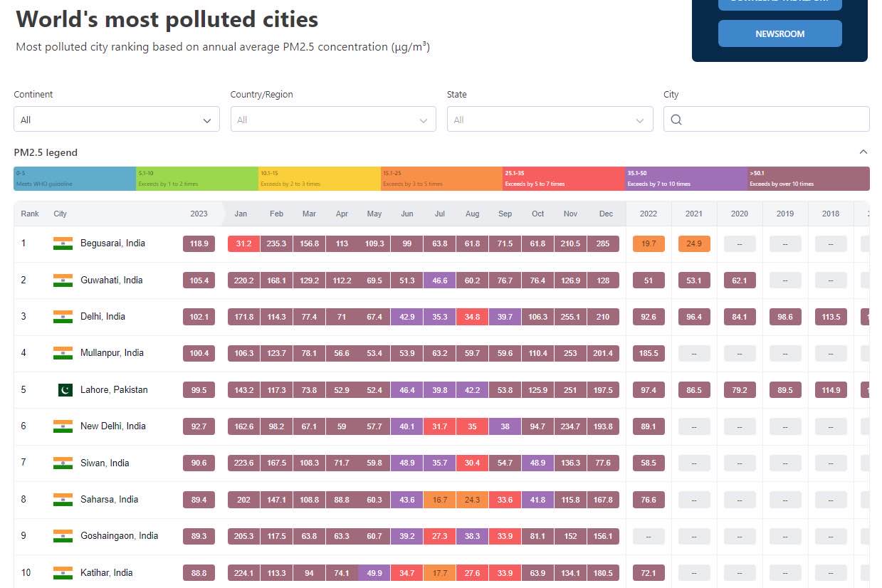Click the India flag next to New Delhi

click(x=63, y=426)
